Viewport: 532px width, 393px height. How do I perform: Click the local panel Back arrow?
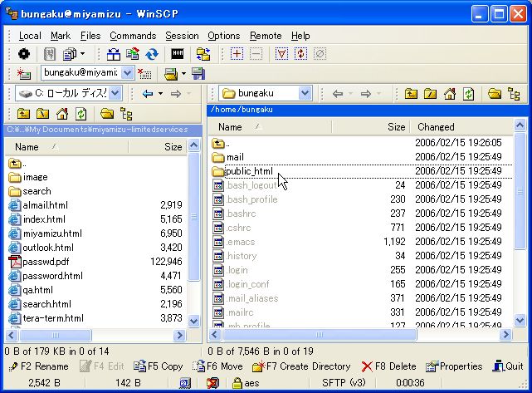coord(148,93)
